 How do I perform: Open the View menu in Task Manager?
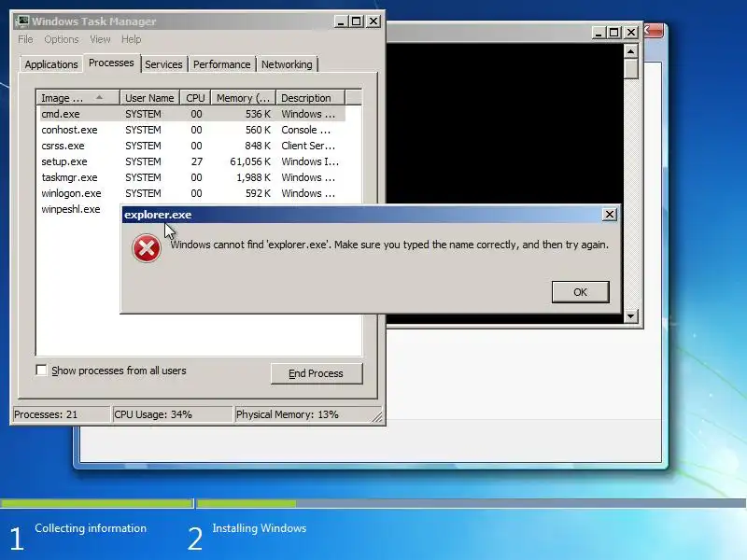100,39
